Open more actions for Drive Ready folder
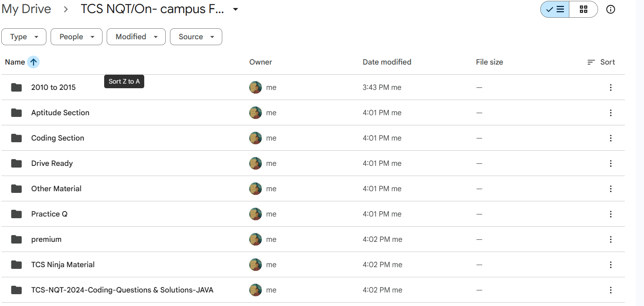 coord(610,163)
